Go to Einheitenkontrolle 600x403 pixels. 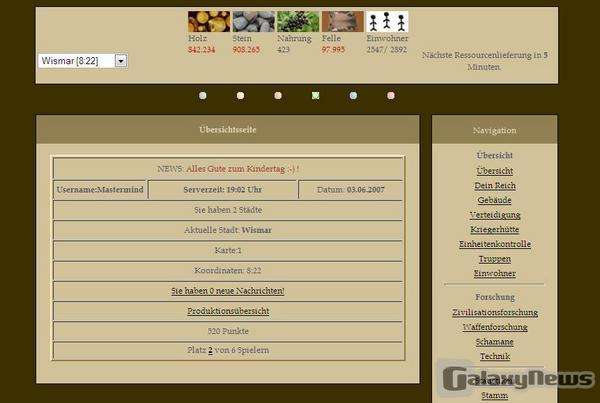tap(495, 244)
